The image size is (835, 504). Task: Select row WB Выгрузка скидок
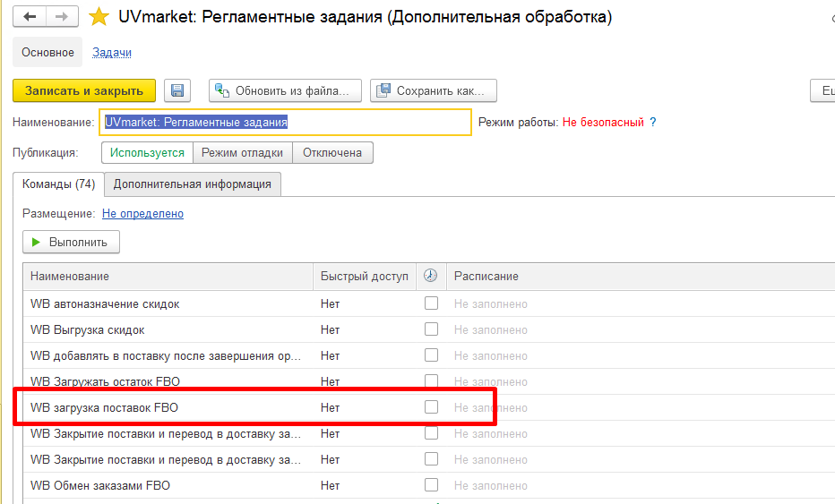[429, 330]
